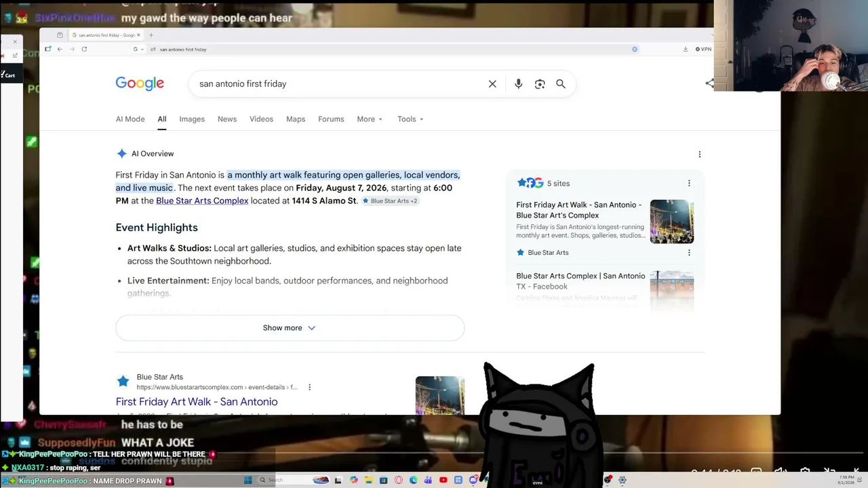868x488 pixels.
Task: Reload the current page
Action: point(84,49)
